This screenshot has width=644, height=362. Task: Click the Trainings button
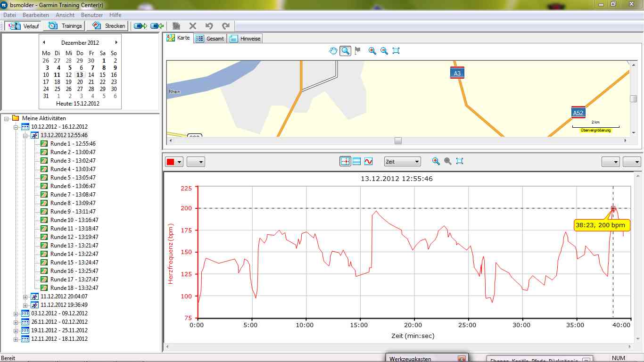66,26
